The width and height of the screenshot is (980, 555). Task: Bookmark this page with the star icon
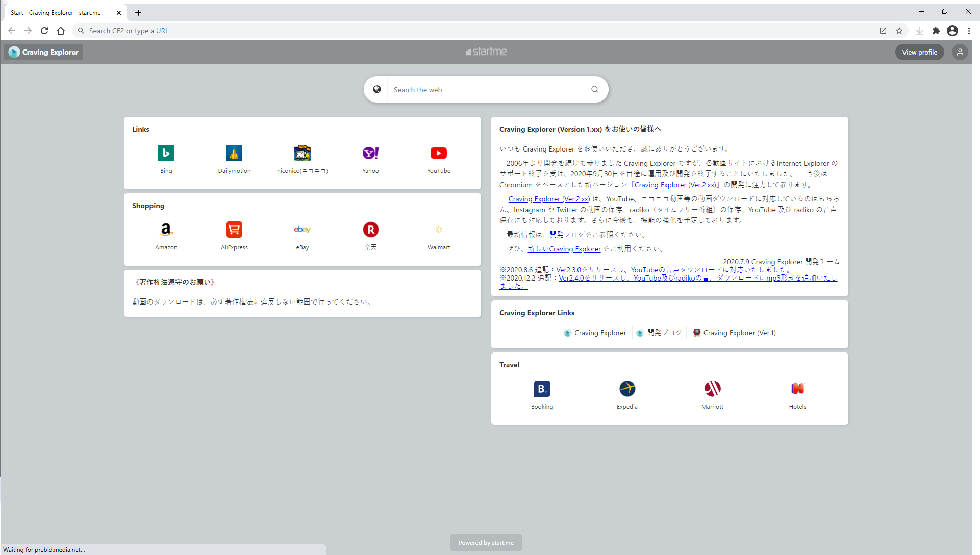(x=899, y=31)
